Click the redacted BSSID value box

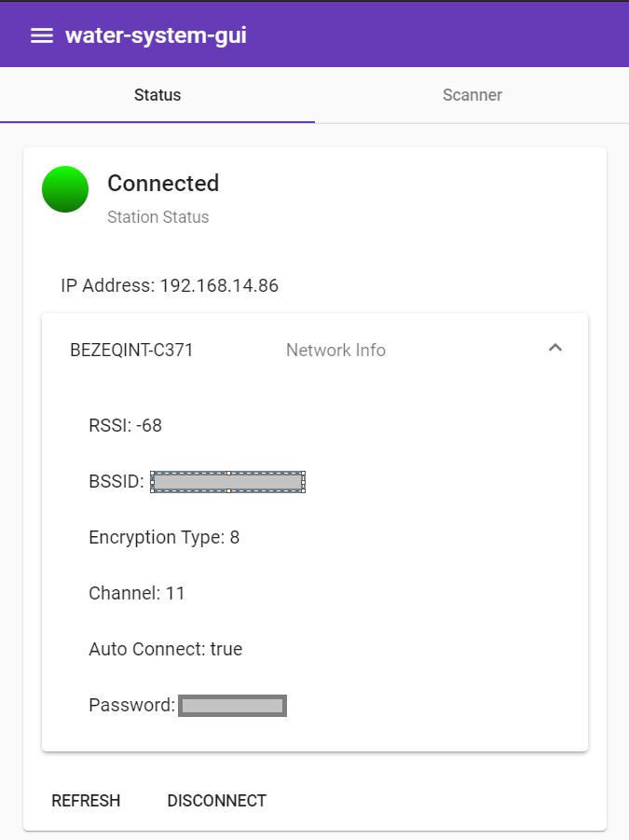228,482
